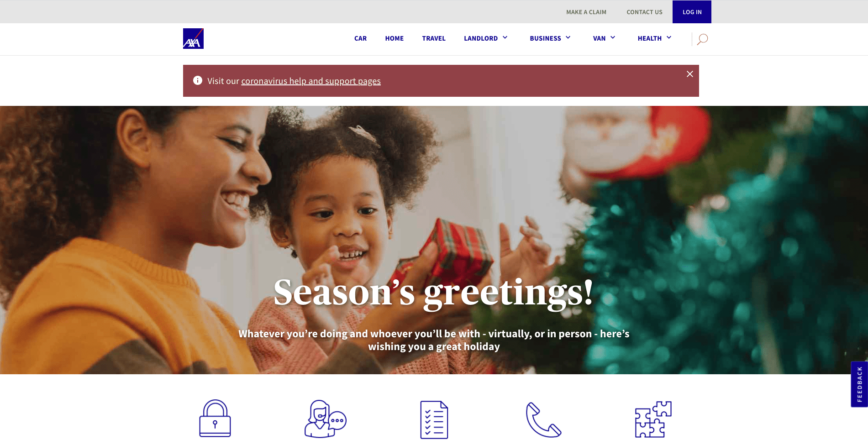Expand the Van dropdown menu
The width and height of the screenshot is (868, 445).
(x=604, y=38)
